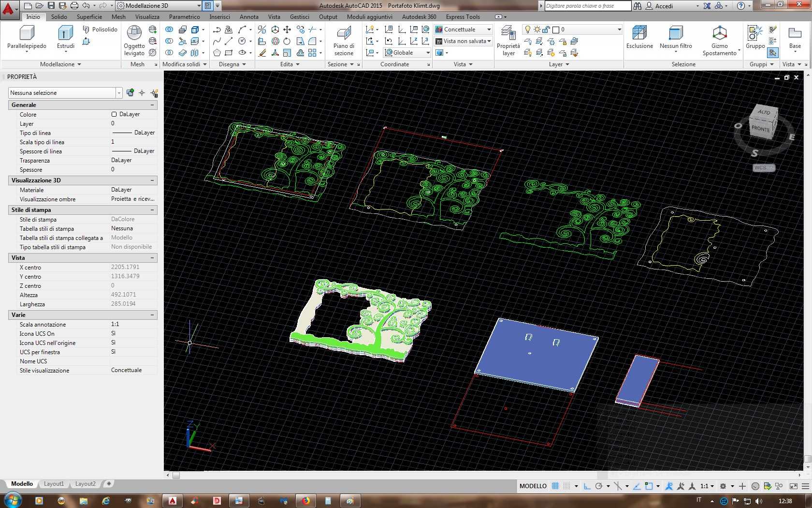Toggle snap mode dots in status bar

click(x=566, y=486)
